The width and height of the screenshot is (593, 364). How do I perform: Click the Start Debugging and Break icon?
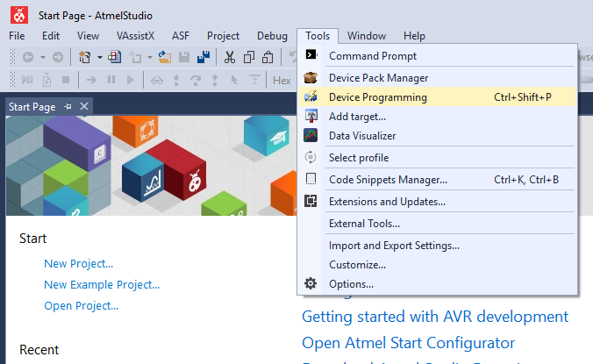pos(27,80)
